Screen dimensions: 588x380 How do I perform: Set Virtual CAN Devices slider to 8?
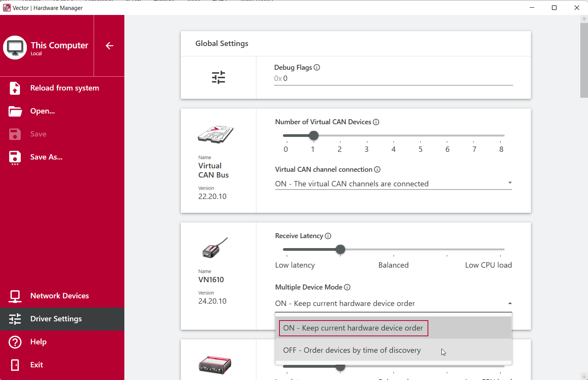[x=501, y=135]
